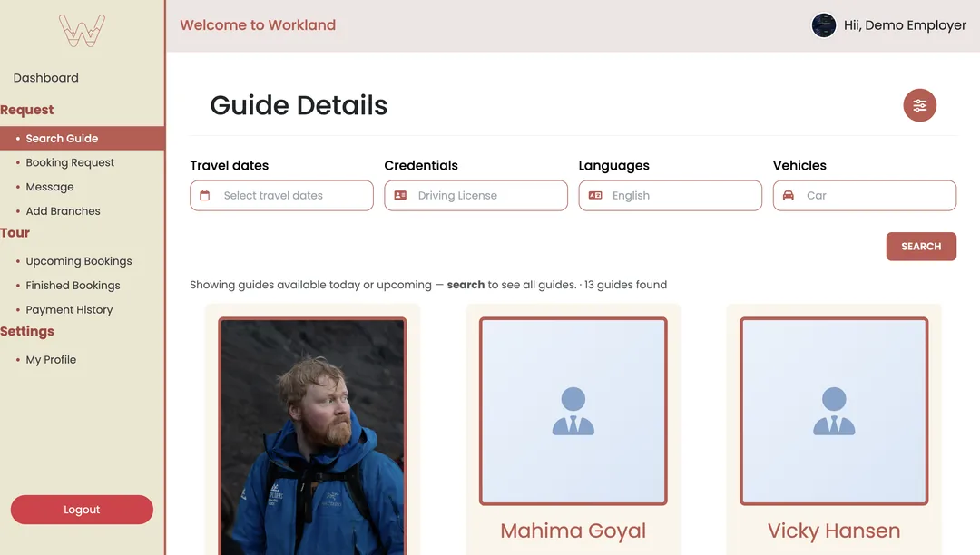Click the Guide Details heading

[299, 105]
